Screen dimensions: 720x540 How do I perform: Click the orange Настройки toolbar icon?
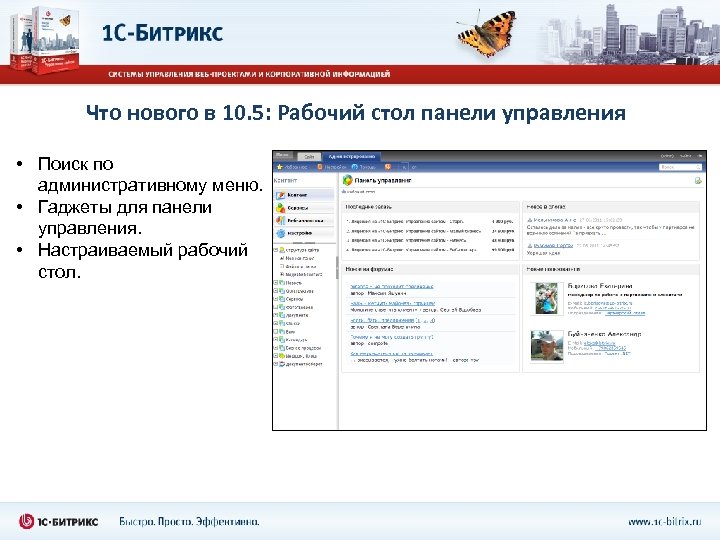(x=320, y=167)
